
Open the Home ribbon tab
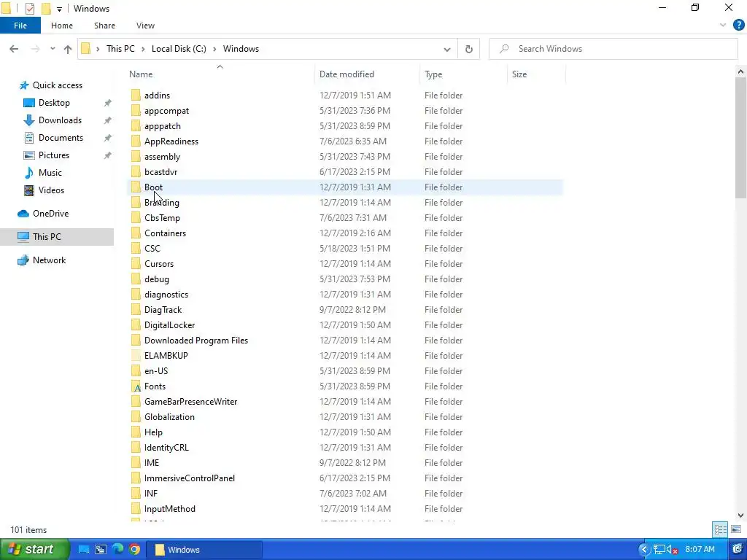tap(62, 26)
